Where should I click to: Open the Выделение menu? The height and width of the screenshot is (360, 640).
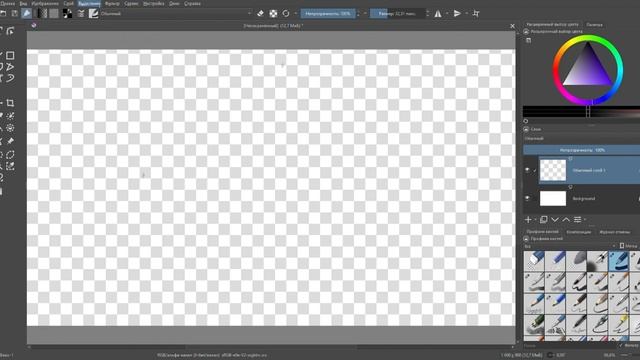[x=89, y=3]
